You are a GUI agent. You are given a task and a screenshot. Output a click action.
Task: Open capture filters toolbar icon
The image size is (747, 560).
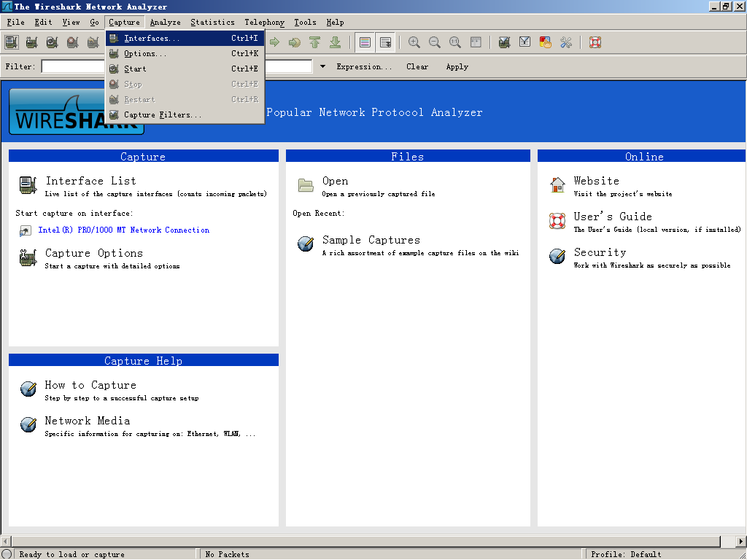[505, 42]
